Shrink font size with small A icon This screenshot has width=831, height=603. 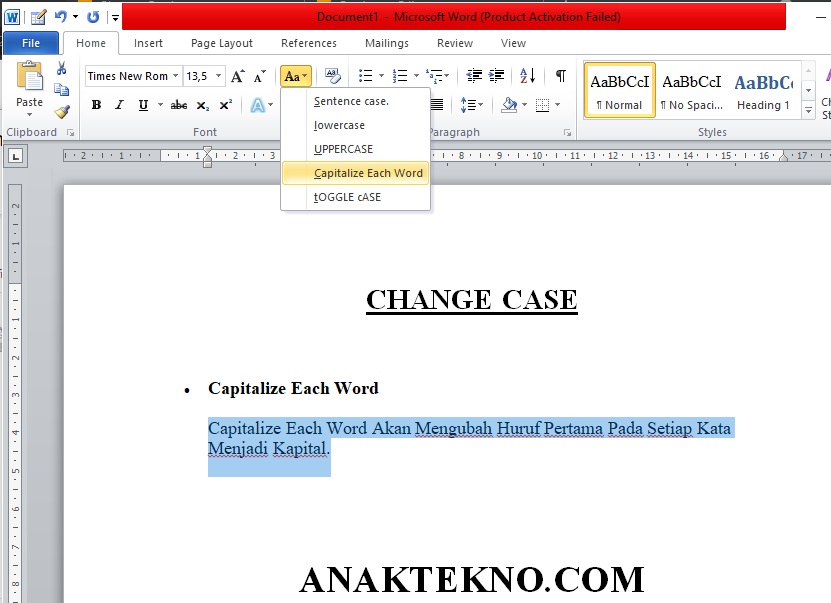point(259,76)
